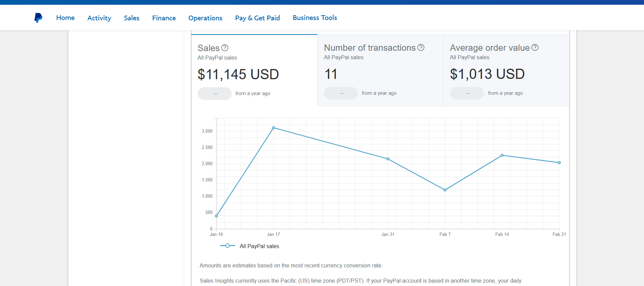
Task: Click the Feb 7 data point on chart
Action: 445,190
